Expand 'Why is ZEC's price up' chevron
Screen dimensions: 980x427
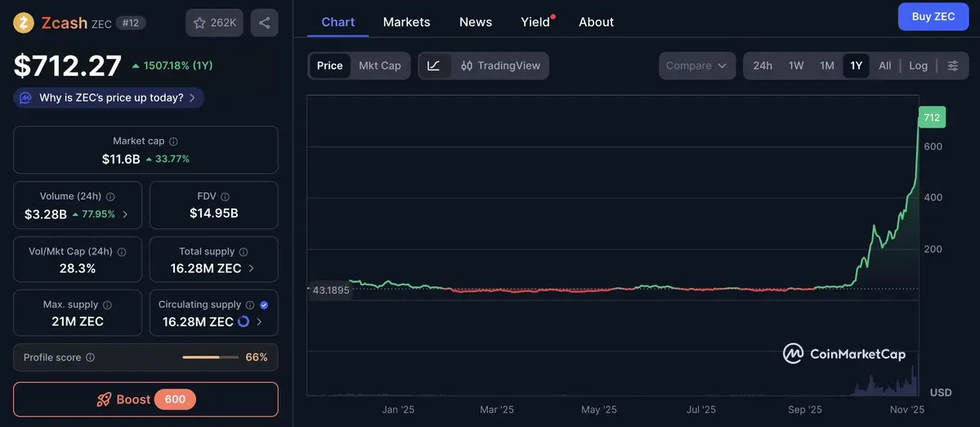pos(192,97)
